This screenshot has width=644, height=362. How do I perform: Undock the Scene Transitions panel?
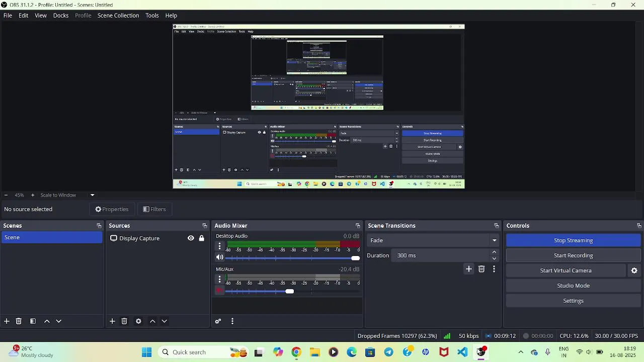click(x=496, y=226)
